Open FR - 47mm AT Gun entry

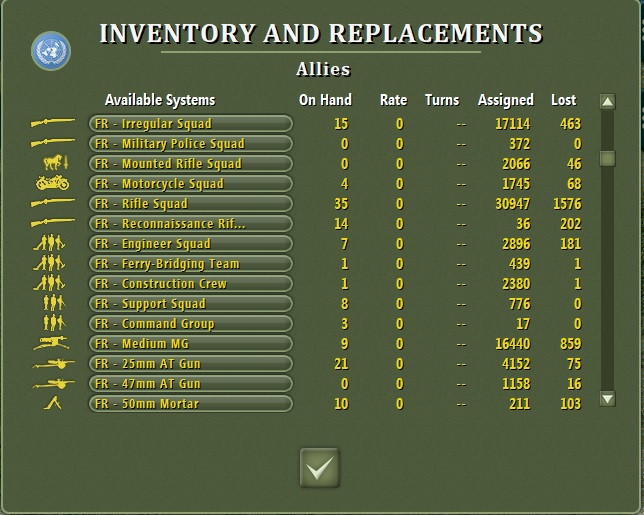191,384
